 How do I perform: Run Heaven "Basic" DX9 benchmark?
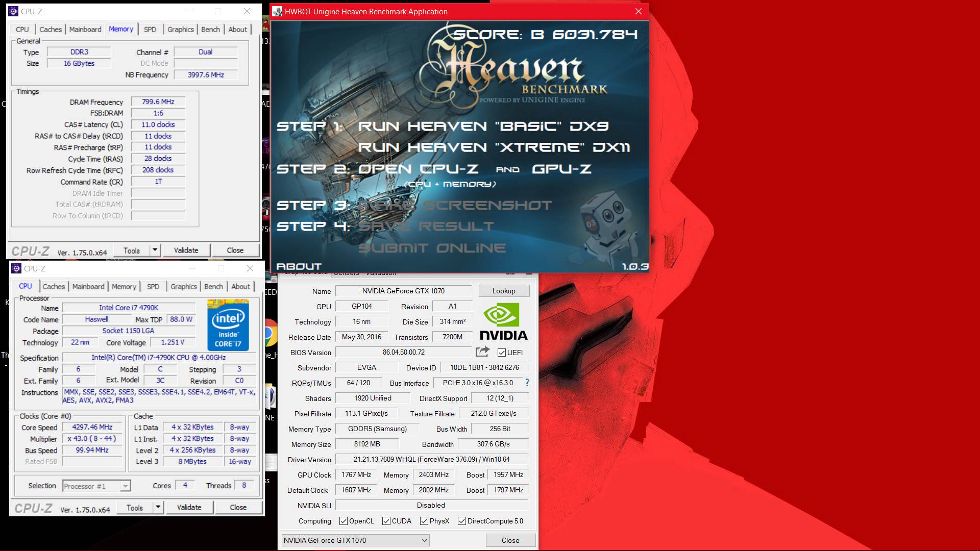(x=483, y=126)
